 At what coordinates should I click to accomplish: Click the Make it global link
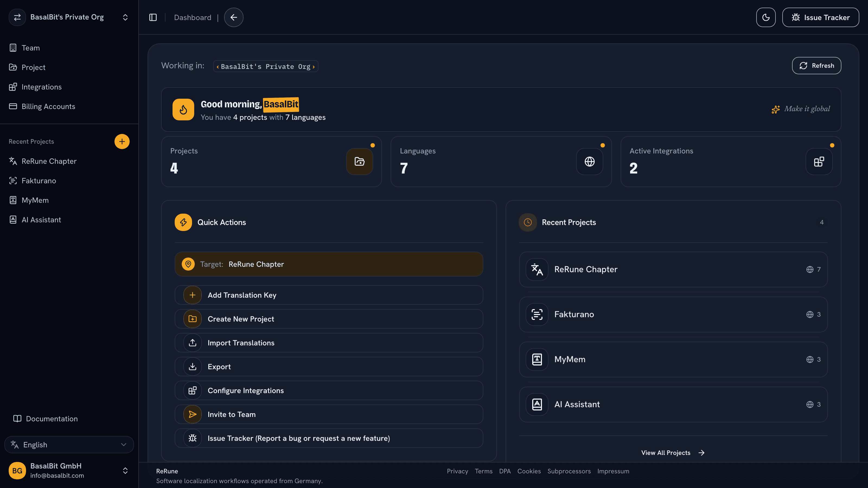click(x=801, y=109)
